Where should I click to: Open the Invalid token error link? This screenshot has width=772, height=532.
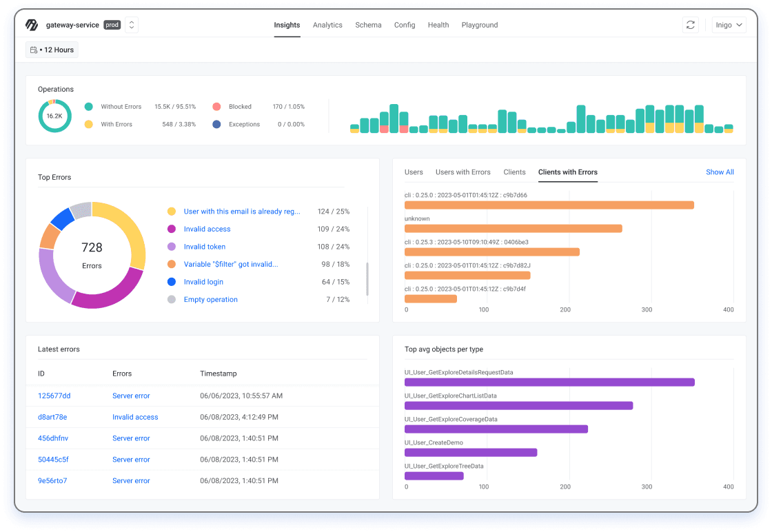204,247
